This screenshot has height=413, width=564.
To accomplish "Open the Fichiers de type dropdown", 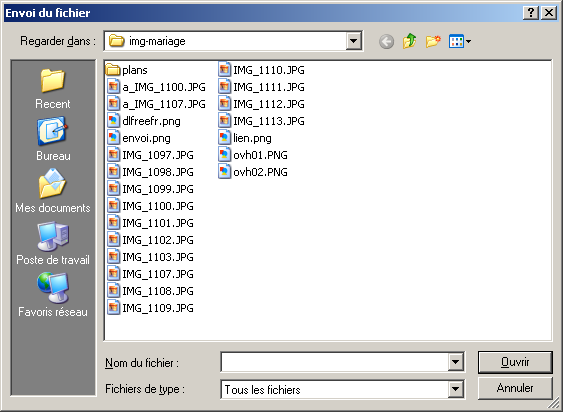I will [455, 389].
